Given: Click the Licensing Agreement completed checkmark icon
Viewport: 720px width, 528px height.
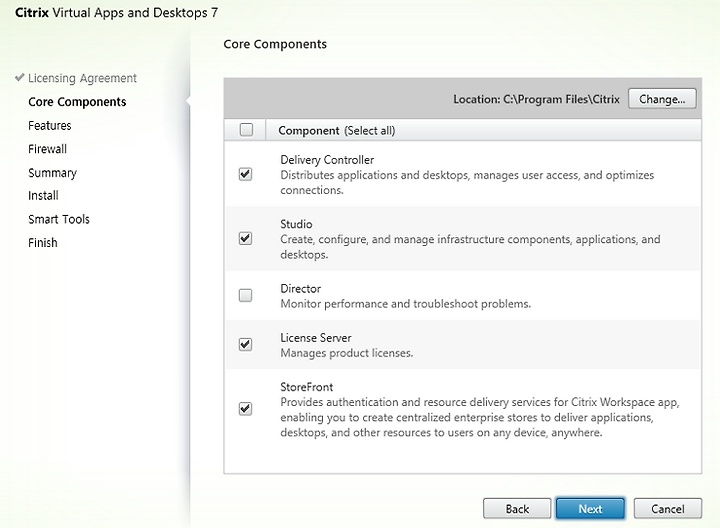Looking at the screenshot, I should pos(19,77).
